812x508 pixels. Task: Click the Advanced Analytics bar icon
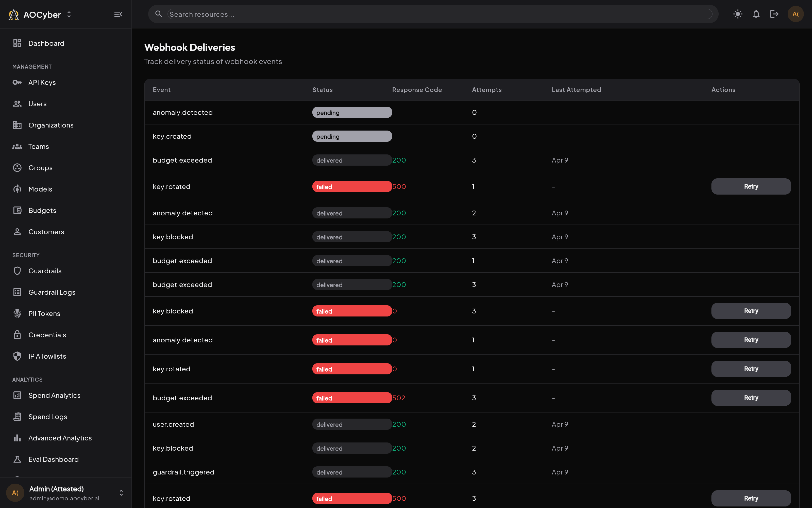17,438
